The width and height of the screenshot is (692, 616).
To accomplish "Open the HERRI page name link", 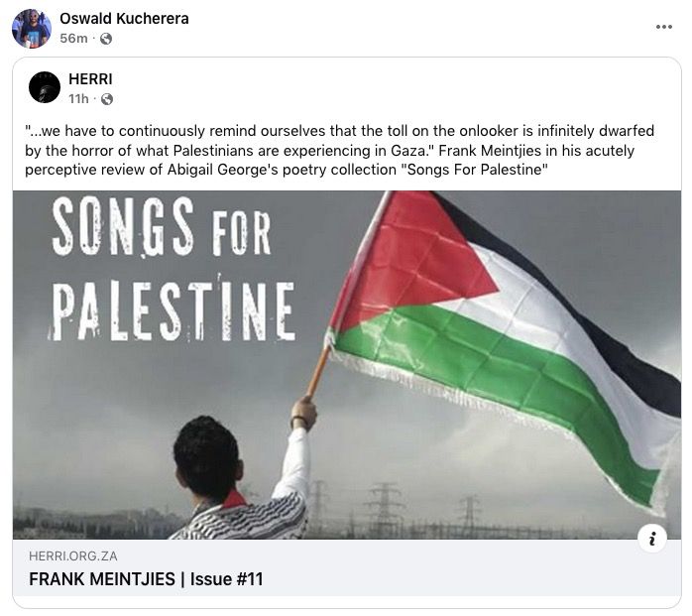I will point(90,78).
